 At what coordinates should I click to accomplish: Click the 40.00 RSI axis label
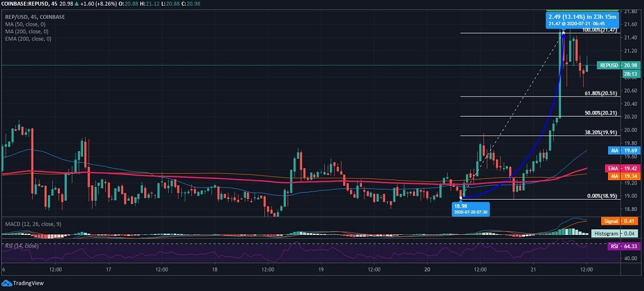point(631,258)
